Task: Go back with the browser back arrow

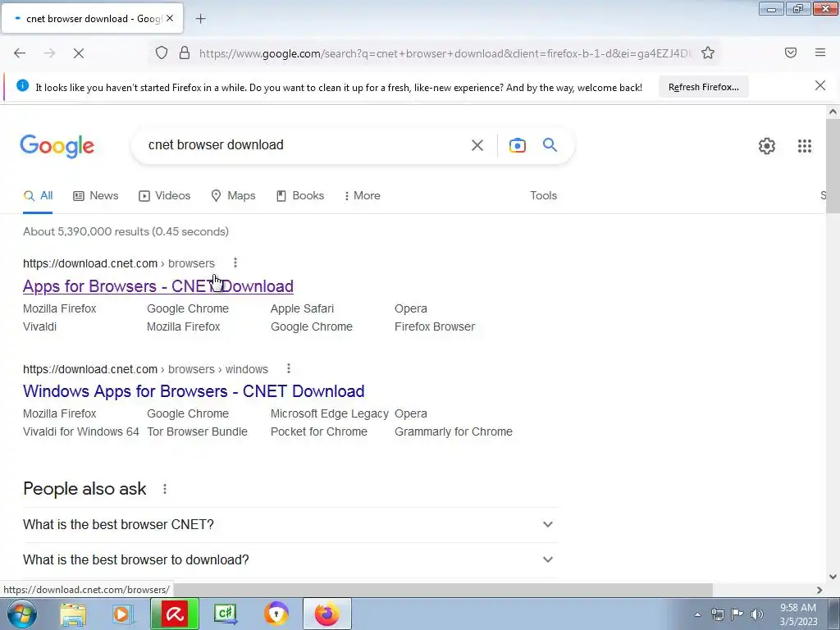Action: [x=20, y=53]
